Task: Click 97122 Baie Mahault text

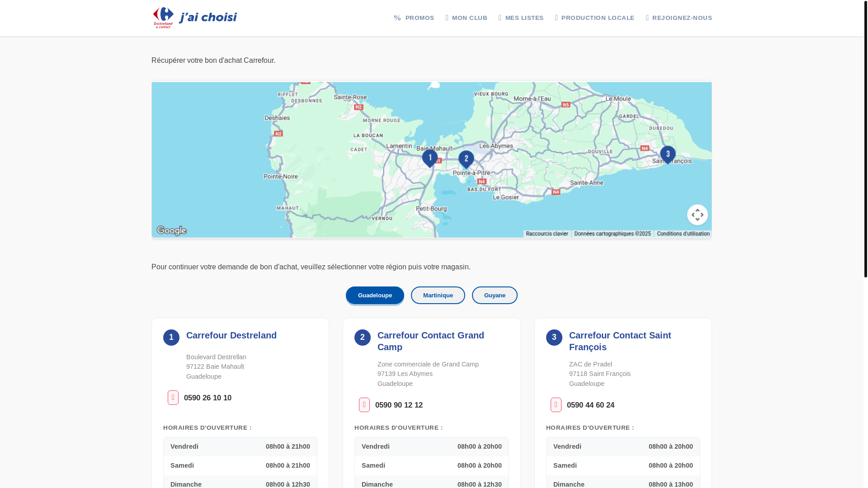Action: [x=215, y=367]
